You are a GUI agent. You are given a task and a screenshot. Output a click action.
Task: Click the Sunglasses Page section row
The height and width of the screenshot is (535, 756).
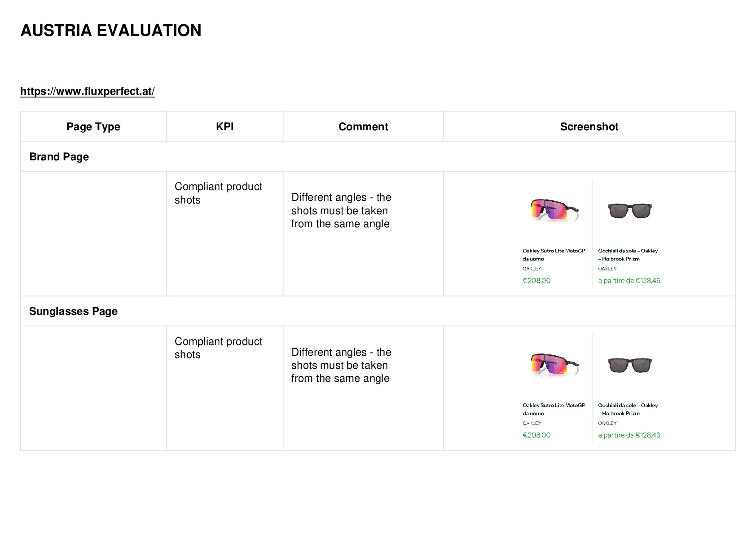[378, 311]
